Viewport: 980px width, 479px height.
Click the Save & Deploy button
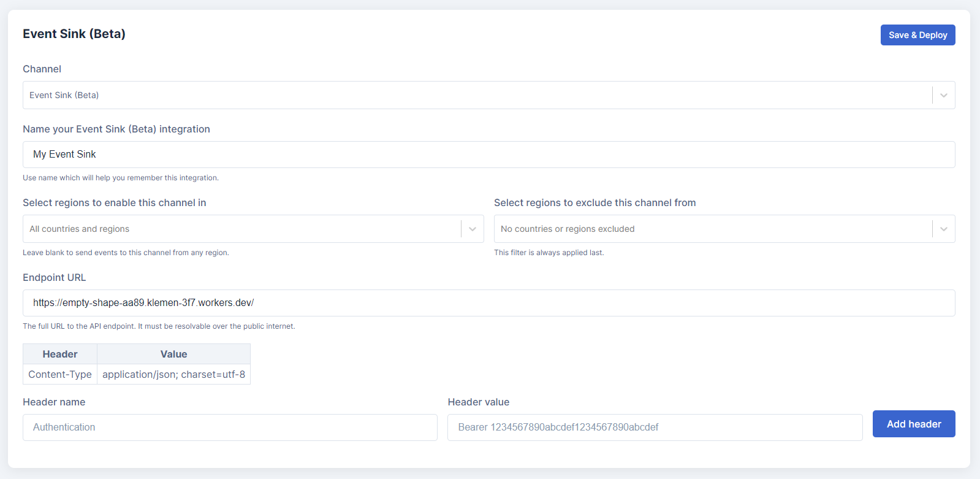pos(917,35)
